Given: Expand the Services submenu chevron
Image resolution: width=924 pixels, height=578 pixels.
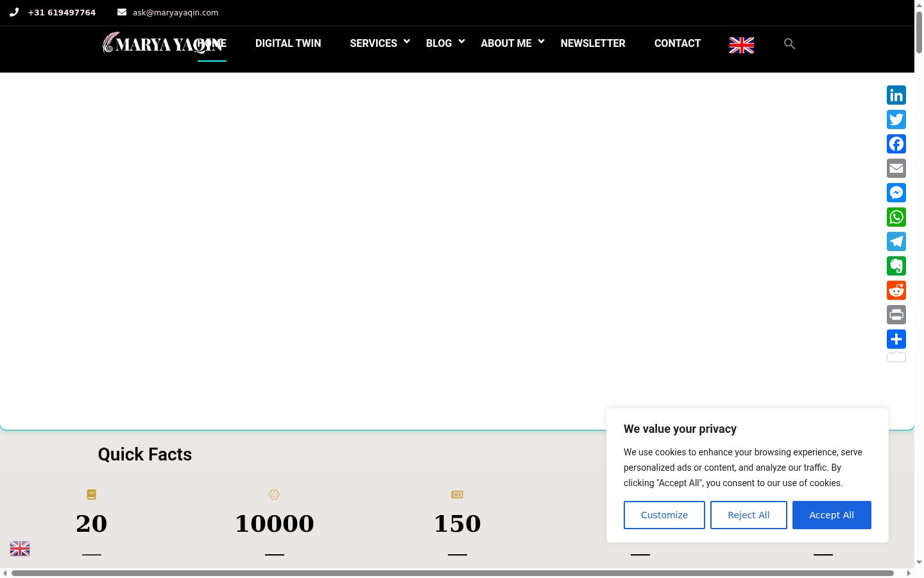Looking at the screenshot, I should (407, 41).
